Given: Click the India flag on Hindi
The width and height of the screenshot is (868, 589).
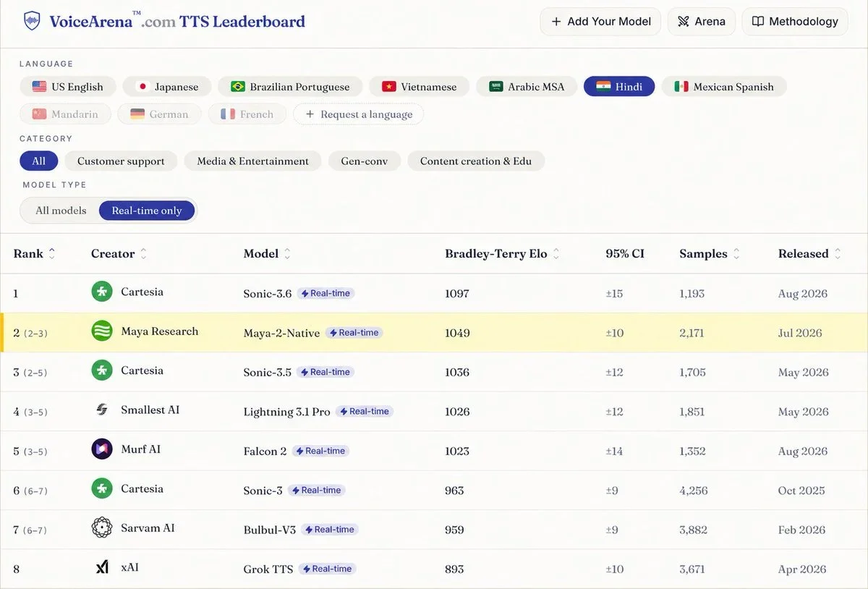Looking at the screenshot, I should (x=603, y=87).
